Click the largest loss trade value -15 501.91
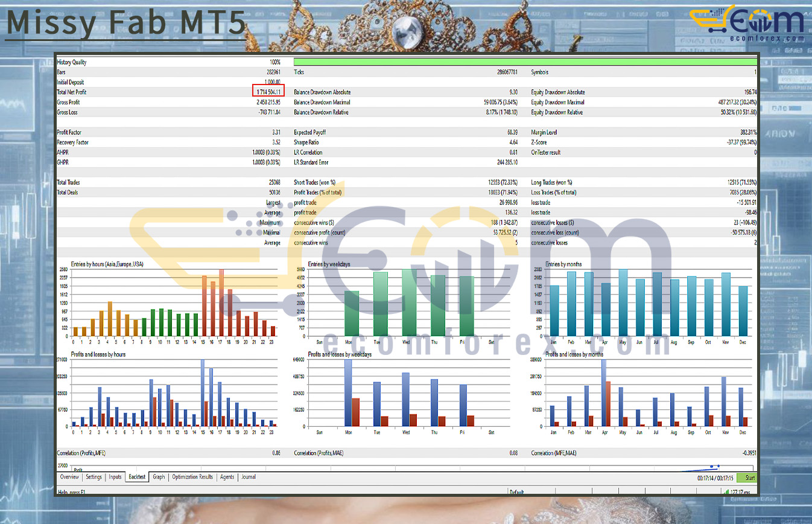Image resolution: width=812 pixels, height=524 pixels. [746, 202]
